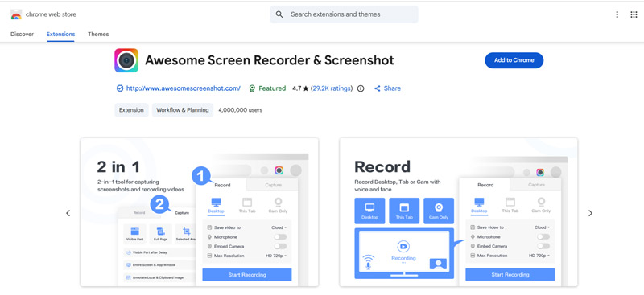The width and height of the screenshot is (644, 295).
Task: Click the 4,000,000 users text
Action: pos(240,110)
